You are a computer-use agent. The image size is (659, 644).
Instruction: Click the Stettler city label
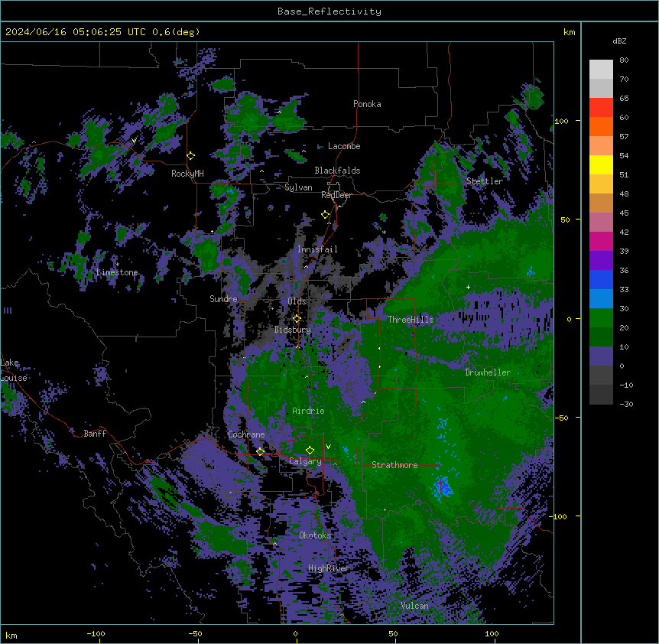coord(485,181)
